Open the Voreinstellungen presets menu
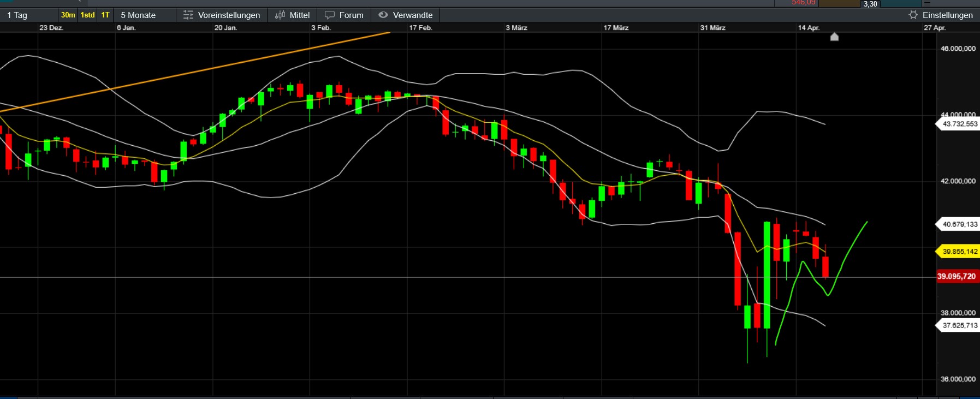980x399 pixels. (222, 15)
